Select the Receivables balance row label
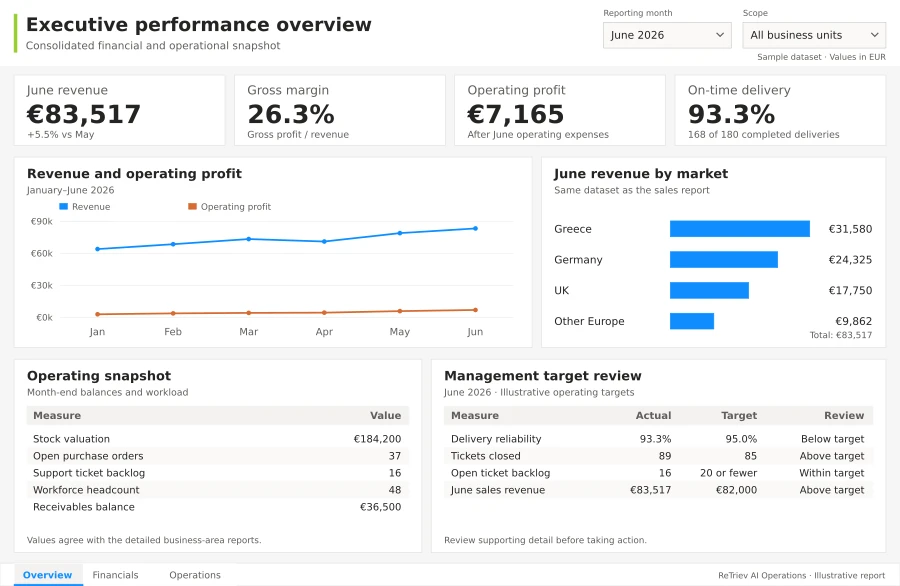This screenshot has height=586, width=900. pos(84,507)
